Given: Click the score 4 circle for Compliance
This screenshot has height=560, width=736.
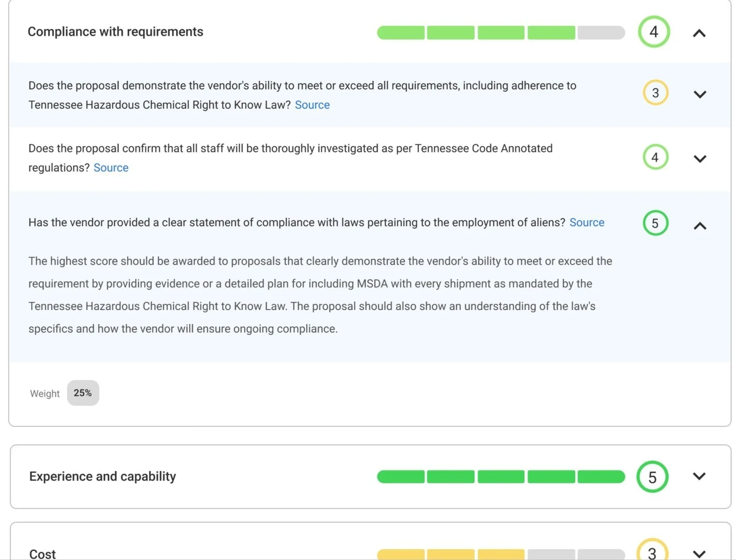Looking at the screenshot, I should click(654, 32).
